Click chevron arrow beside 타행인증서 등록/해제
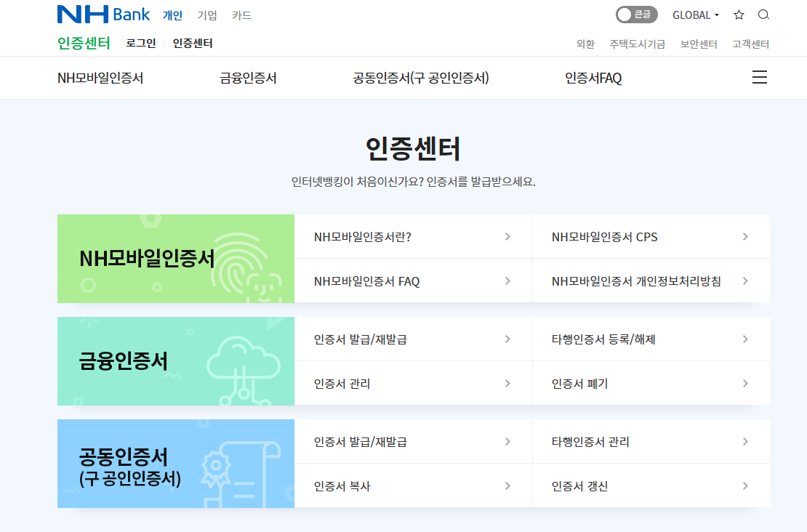 745,339
